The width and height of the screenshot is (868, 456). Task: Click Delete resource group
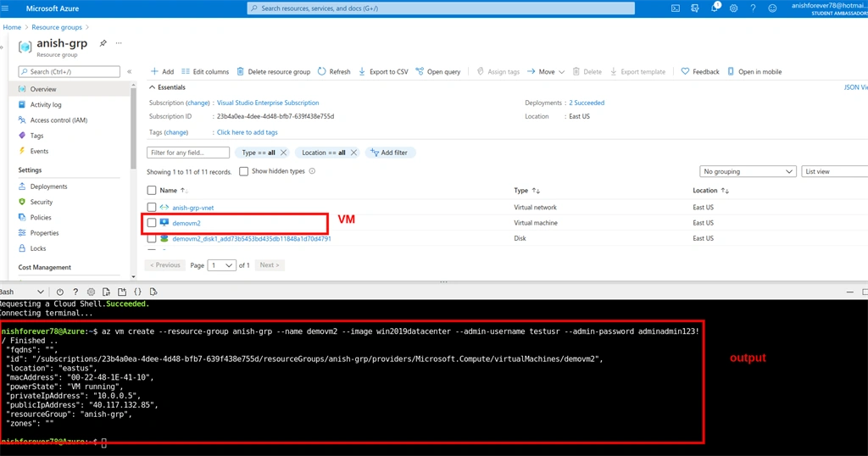pyautogui.click(x=274, y=71)
